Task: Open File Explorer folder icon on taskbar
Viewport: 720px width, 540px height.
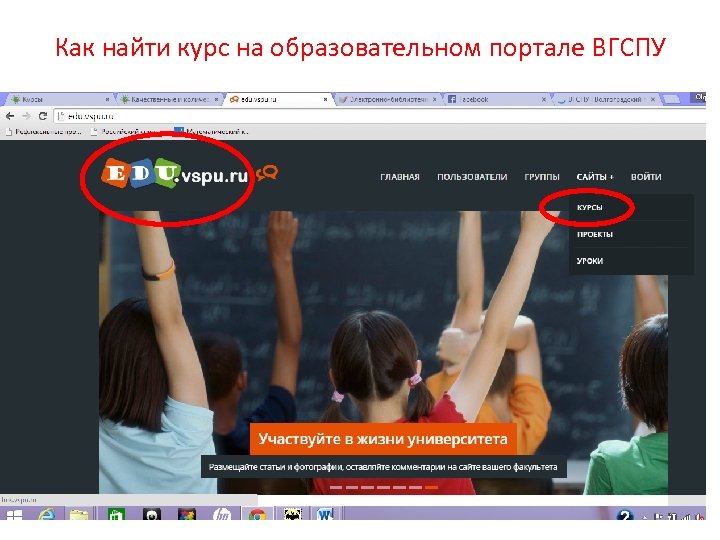Action: coord(79,515)
